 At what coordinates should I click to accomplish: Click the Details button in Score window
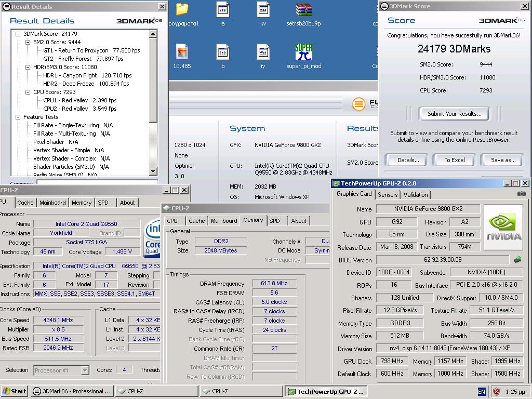408,160
